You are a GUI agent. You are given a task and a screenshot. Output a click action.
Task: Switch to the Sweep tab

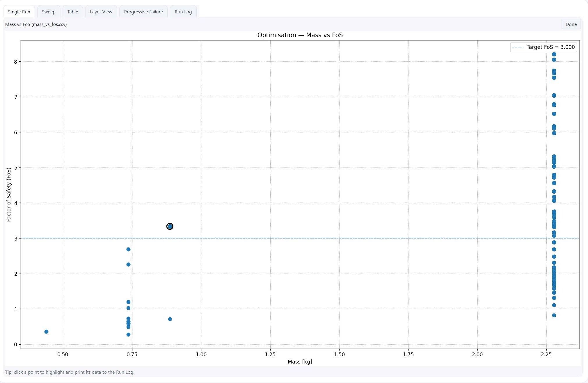(x=49, y=12)
